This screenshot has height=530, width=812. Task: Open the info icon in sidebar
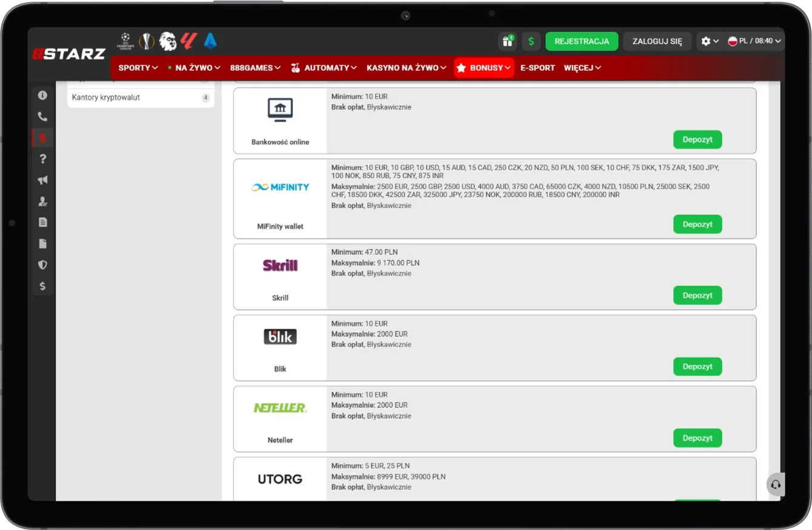click(x=42, y=95)
